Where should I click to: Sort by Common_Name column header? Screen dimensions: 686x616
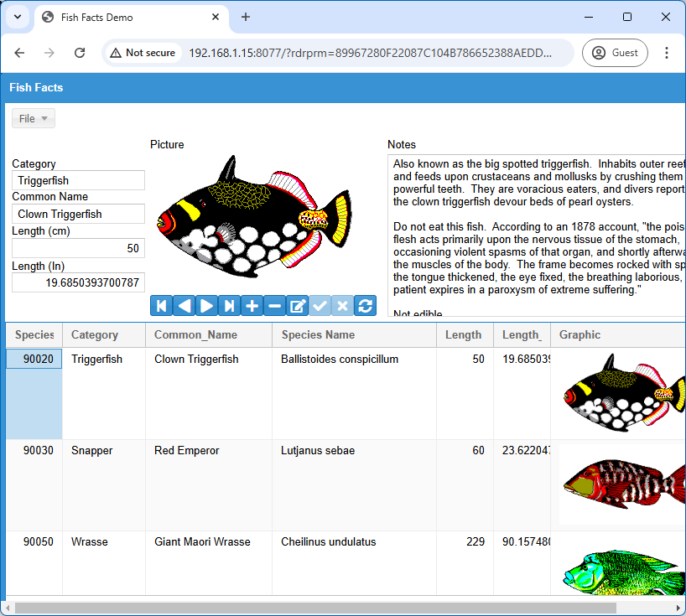coord(195,335)
